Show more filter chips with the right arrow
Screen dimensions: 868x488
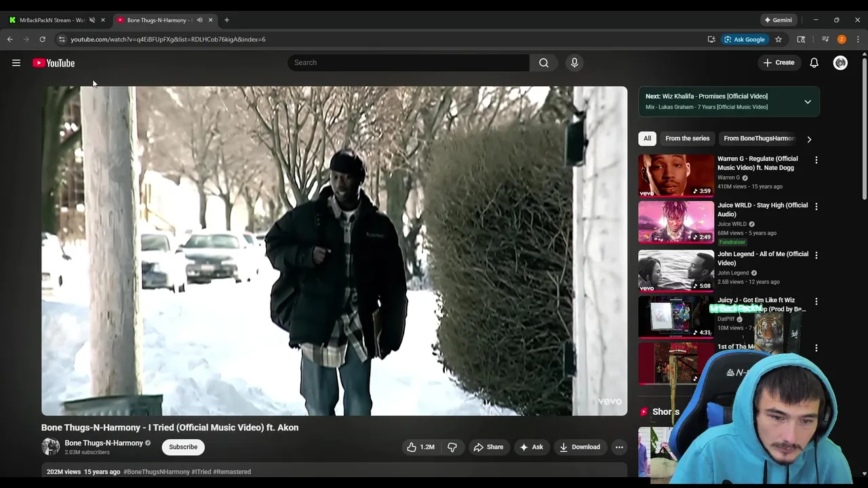point(809,139)
